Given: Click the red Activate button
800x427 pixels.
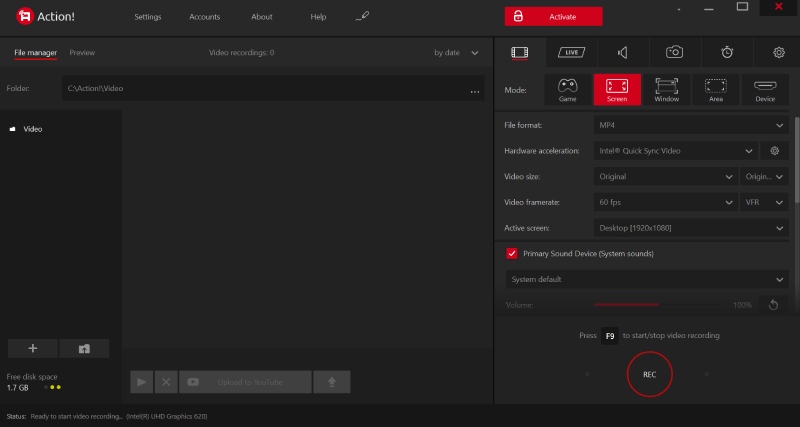Looking at the screenshot, I should (554, 17).
